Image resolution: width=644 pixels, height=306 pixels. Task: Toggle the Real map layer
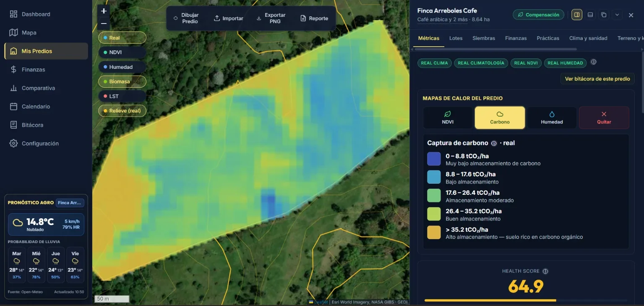[122, 38]
